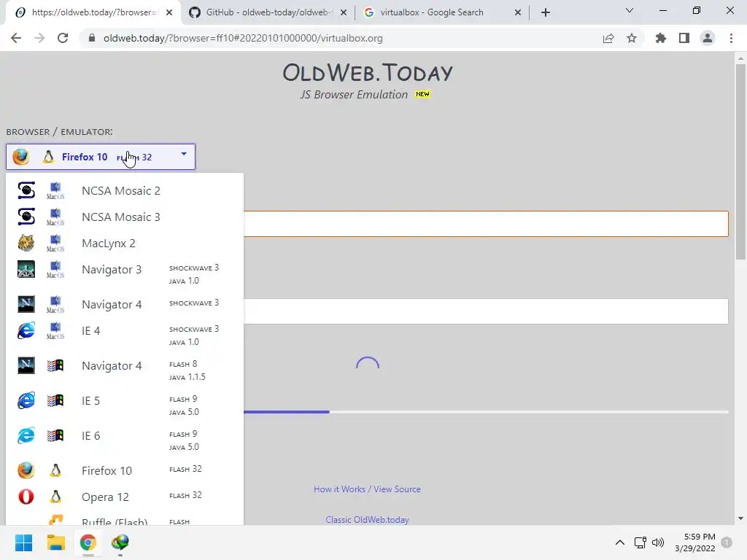Viewport: 747px width, 560px height.
Task: Choose Windows Navigator 4 with Flash 8
Action: [x=124, y=370]
